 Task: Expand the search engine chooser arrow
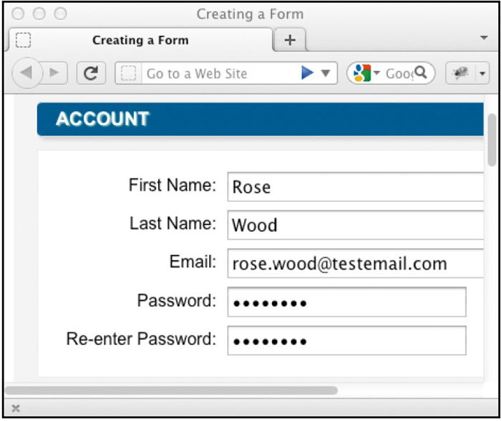tap(377, 72)
